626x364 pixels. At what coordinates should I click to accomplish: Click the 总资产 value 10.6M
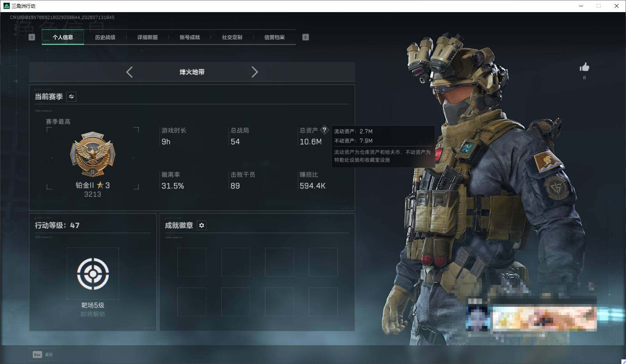pyautogui.click(x=311, y=142)
